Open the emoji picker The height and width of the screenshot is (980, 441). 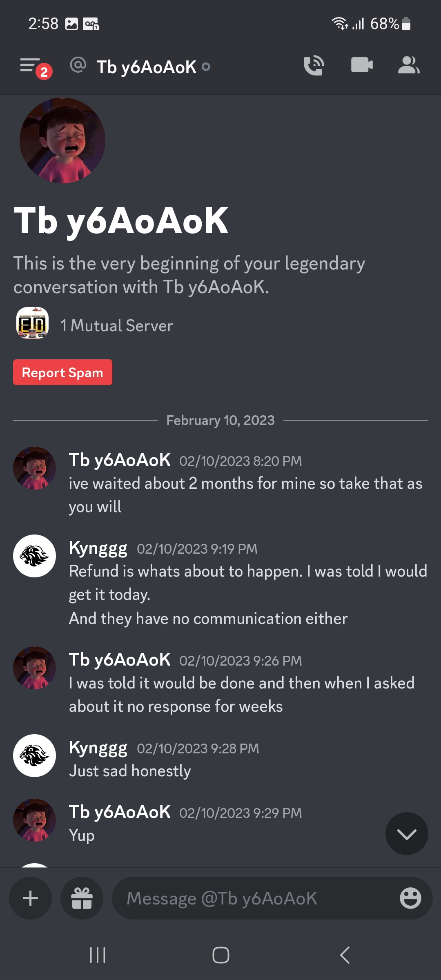click(410, 898)
